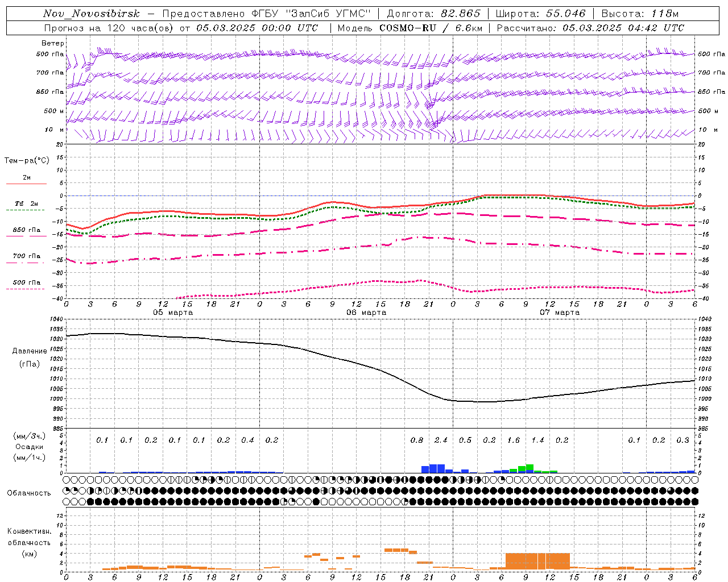Click the Модель COSMO-RU / 6.6км label
The height and width of the screenshot is (582, 728).
410,28
